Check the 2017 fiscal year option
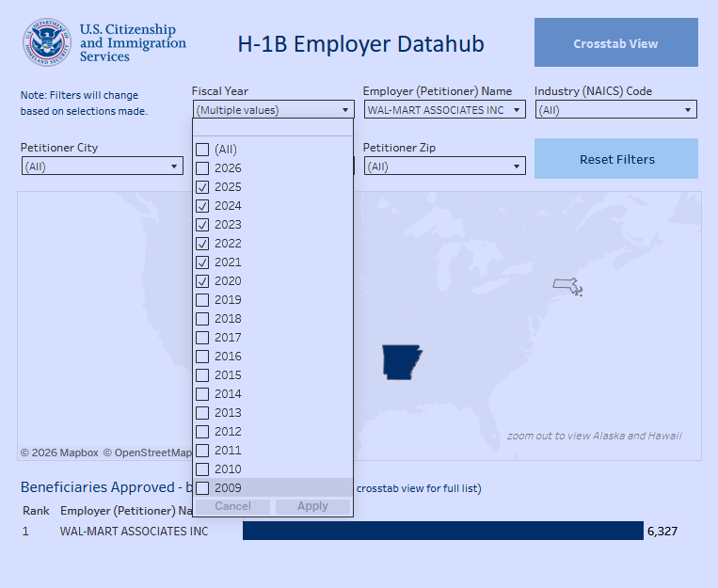The height and width of the screenshot is (588, 718). 202,338
